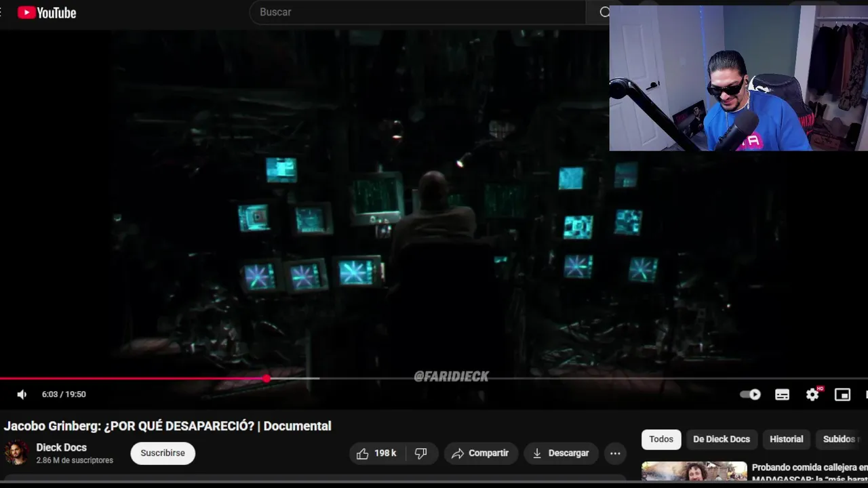Open more actions three-dot menu
The image size is (868, 488).
pyautogui.click(x=615, y=453)
